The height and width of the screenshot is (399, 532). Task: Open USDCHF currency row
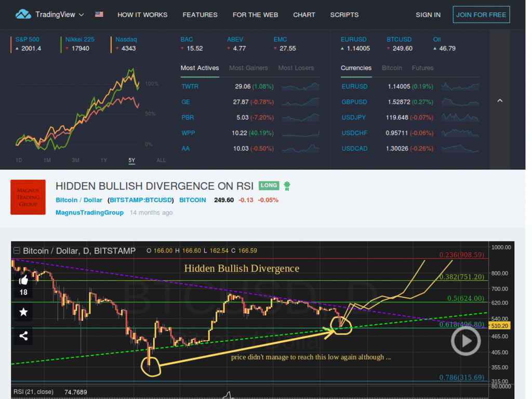[410, 133]
